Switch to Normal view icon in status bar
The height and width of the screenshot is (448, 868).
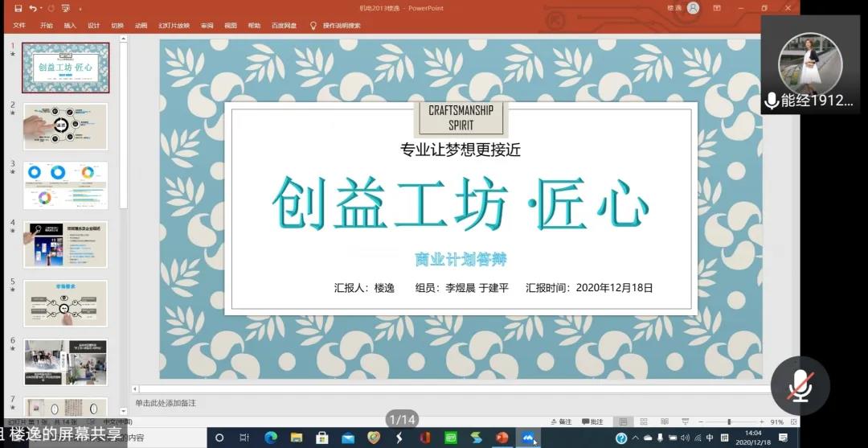(x=623, y=421)
